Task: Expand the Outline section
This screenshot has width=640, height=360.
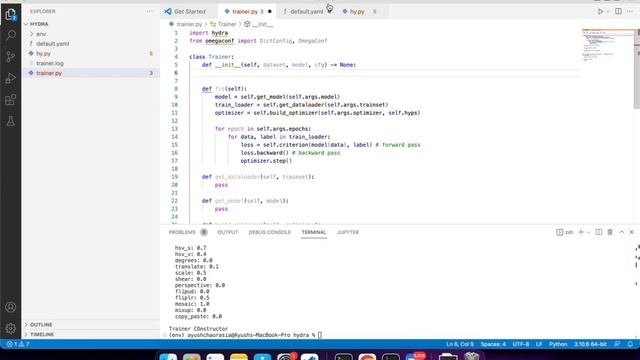Action: click(91, 324)
